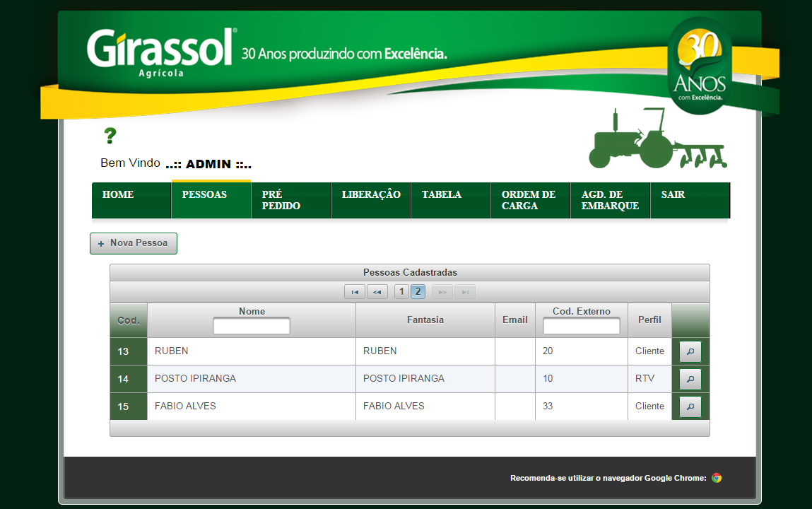Click the Nova Pessoa button
The image size is (812, 509).
[134, 243]
